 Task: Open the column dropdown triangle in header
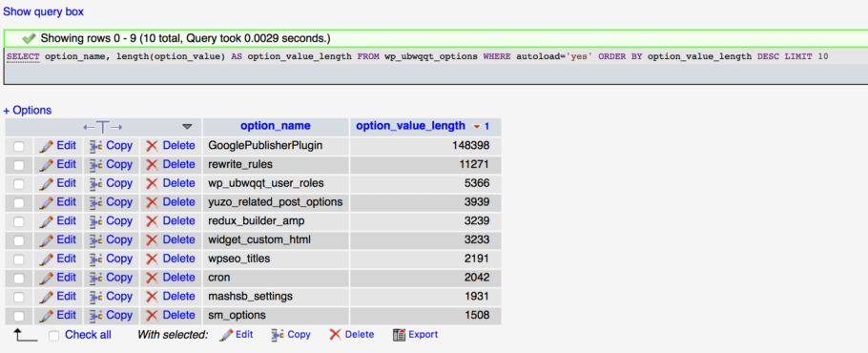(x=187, y=127)
